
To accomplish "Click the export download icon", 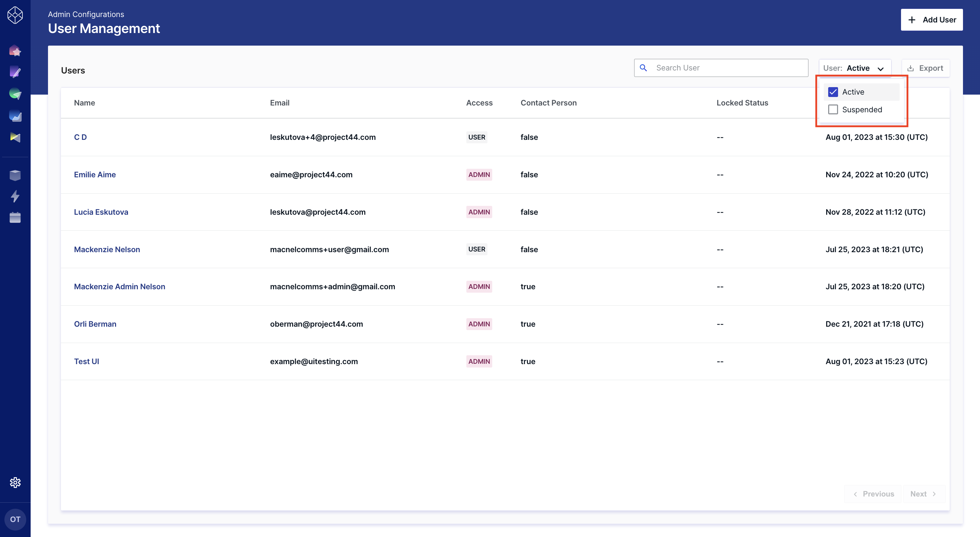I will [x=910, y=68].
